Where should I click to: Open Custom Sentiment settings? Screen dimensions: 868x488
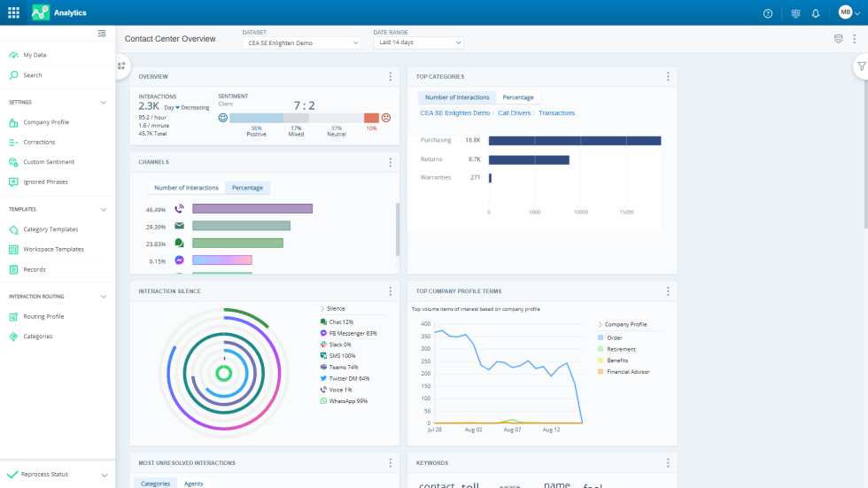tap(49, 162)
